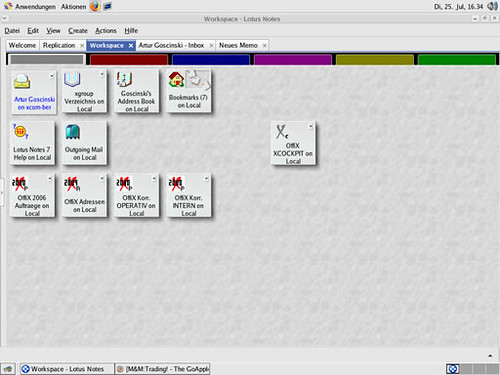Expand server arrow on Artur Goscinski tile
The width and height of the screenshot is (500, 375).
point(52,76)
